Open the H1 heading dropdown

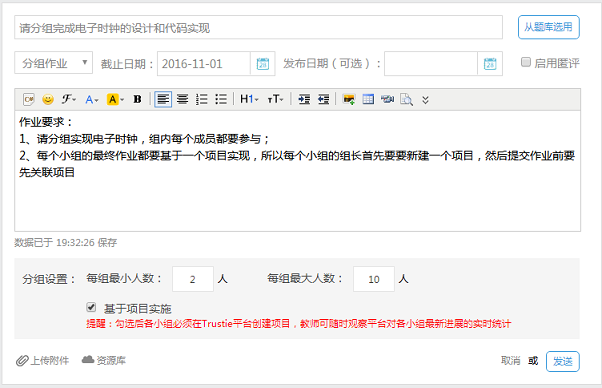point(249,99)
